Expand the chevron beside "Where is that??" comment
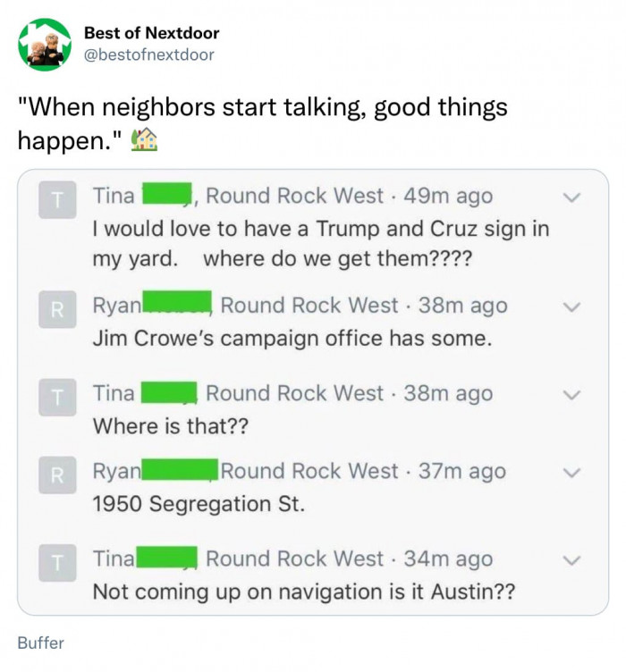Screen dimensions: 626x672 click(x=574, y=394)
